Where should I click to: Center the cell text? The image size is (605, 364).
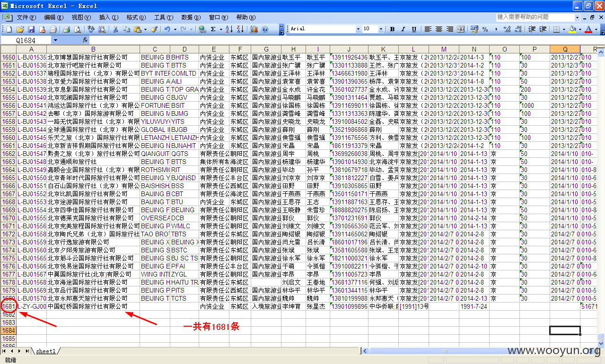point(439,29)
